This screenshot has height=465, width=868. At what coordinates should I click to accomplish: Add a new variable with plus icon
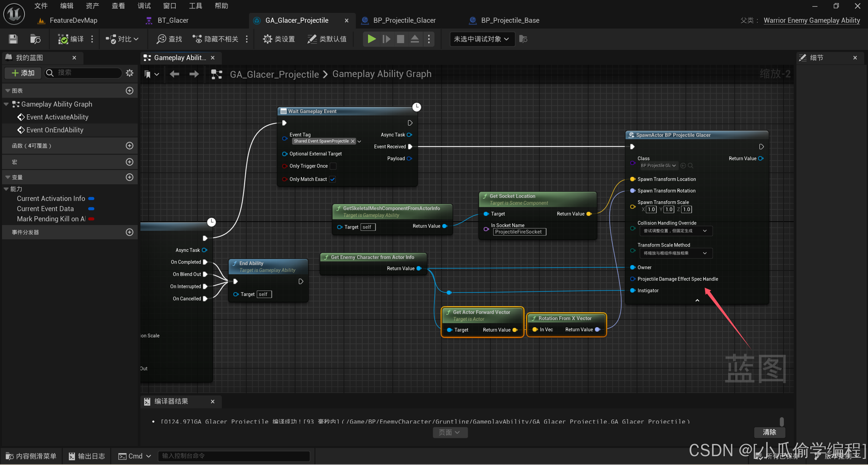tap(130, 177)
